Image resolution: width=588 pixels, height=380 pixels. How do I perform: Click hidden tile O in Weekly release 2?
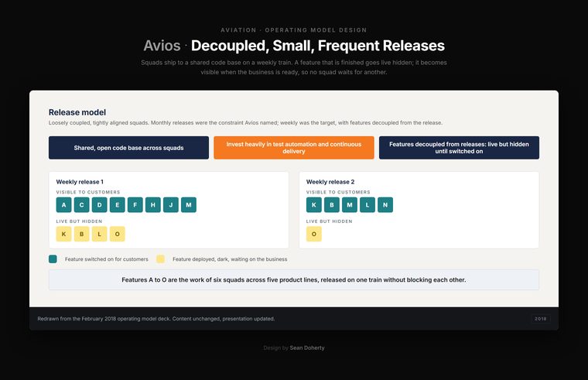point(314,234)
